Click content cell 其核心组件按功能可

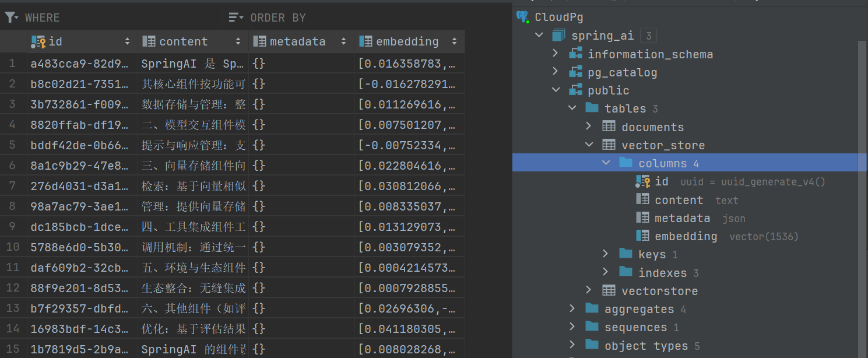pyautogui.click(x=193, y=83)
